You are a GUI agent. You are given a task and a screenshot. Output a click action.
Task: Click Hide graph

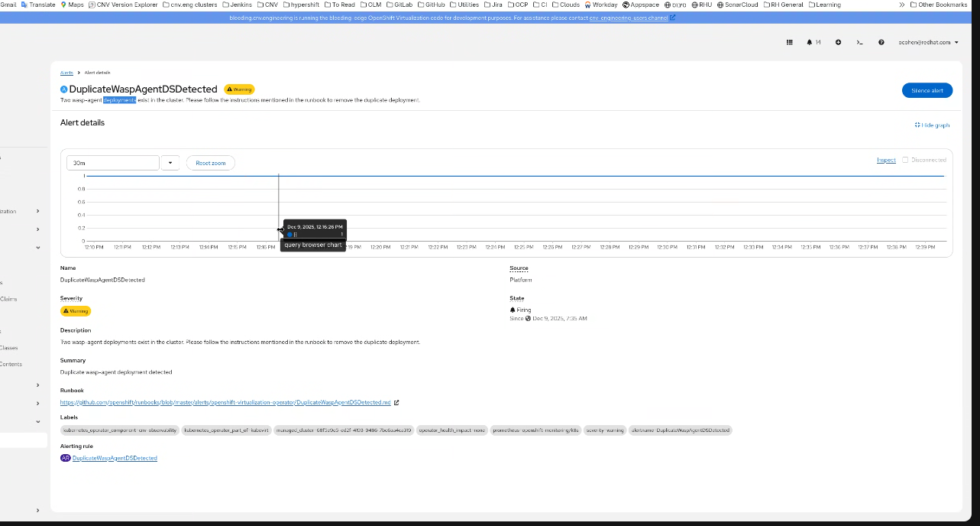click(932, 125)
